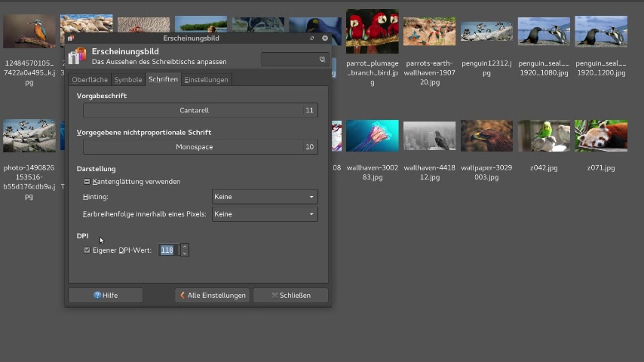Toggle Kantenglättung verwenden checkbox
The width and height of the screenshot is (644, 362).
click(87, 182)
